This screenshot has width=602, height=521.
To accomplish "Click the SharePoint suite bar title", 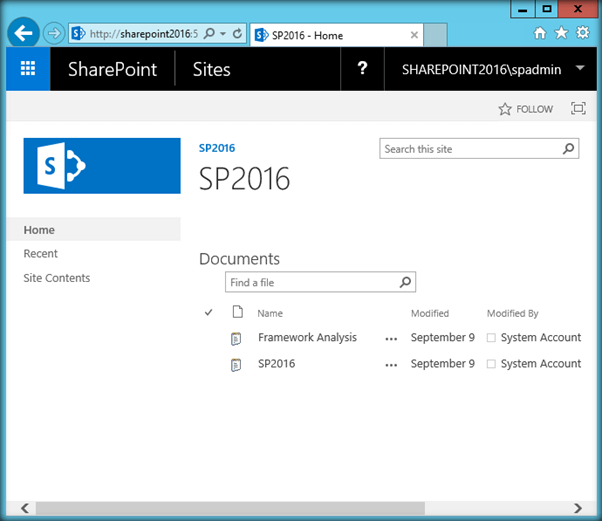I will [112, 69].
